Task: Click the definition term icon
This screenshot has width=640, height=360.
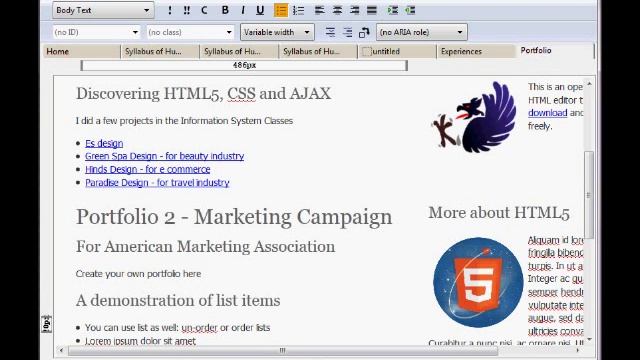Action: [330, 32]
